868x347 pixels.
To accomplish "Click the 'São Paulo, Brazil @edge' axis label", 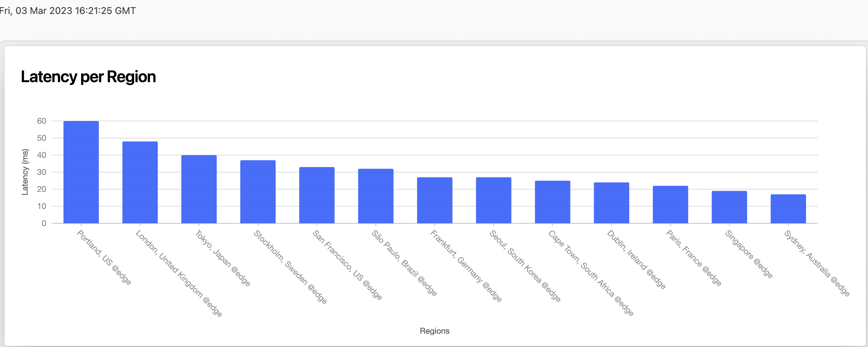I will coord(404,263).
